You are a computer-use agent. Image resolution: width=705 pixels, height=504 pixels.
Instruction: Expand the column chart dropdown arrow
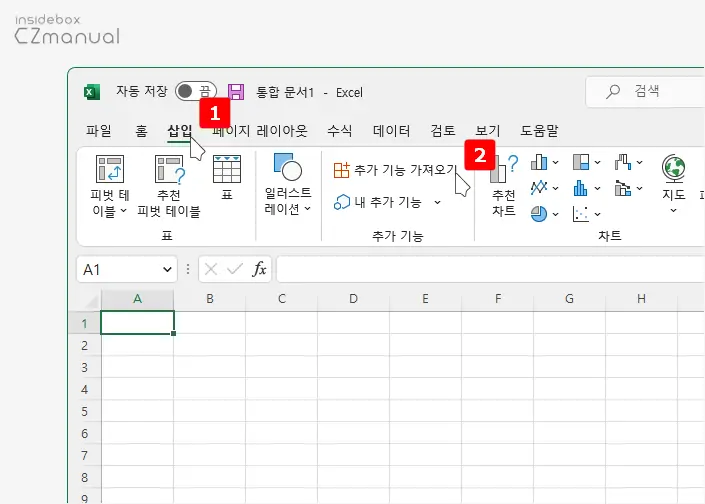point(556,162)
